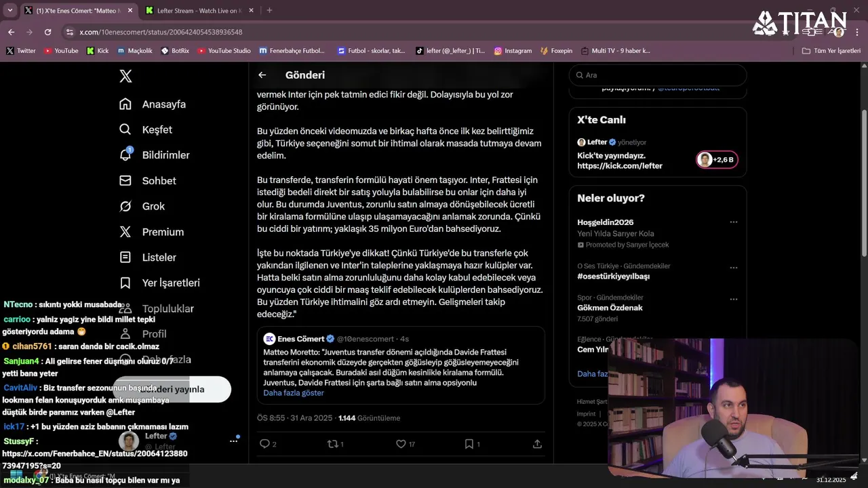The width and height of the screenshot is (868, 488).
Task: Open YouTube Studio bookmark
Action: tap(224, 51)
